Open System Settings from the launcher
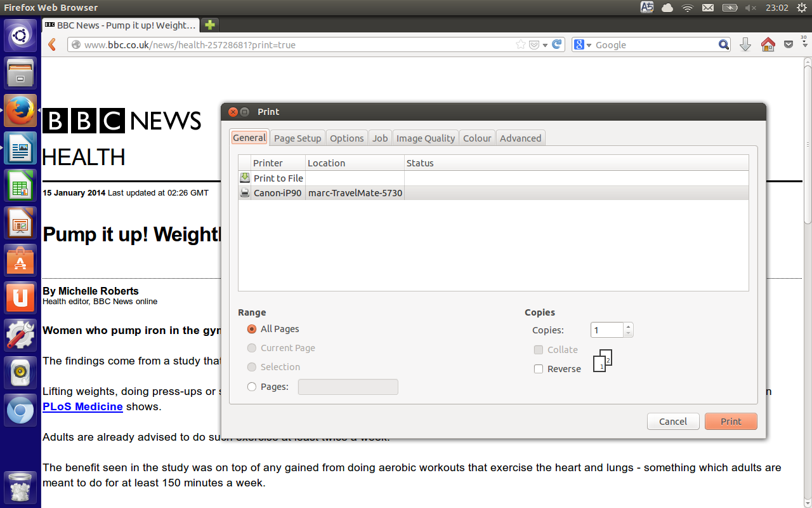The width and height of the screenshot is (812, 508). coord(20,335)
